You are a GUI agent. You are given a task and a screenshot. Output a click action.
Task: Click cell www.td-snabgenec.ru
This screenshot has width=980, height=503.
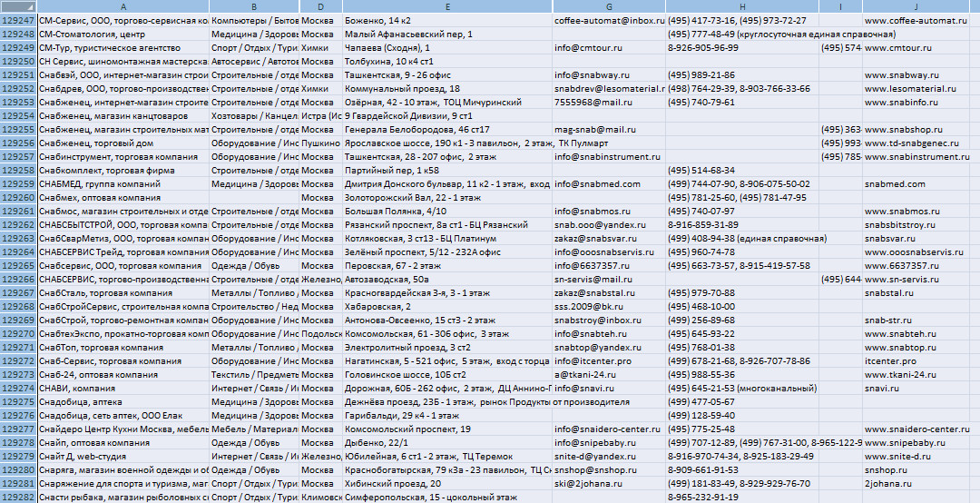click(916, 143)
